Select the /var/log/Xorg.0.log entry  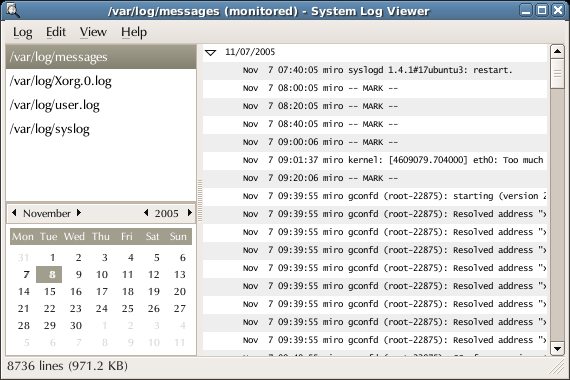(101, 81)
